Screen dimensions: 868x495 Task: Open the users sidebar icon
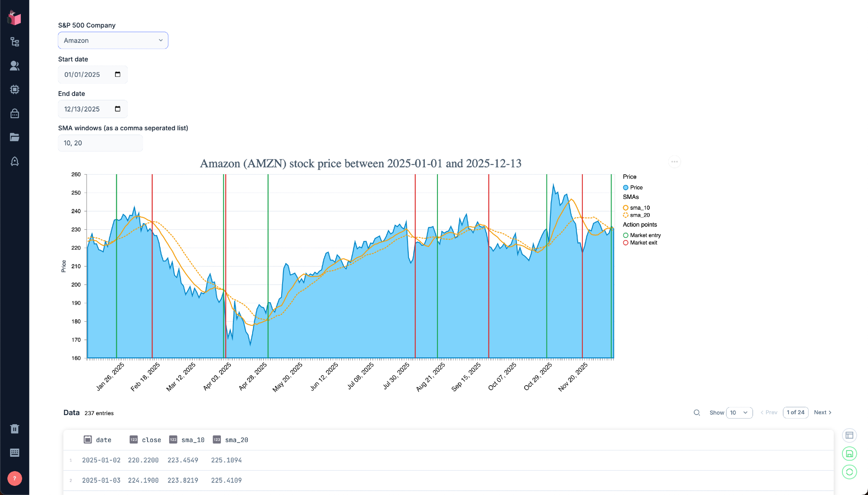15,66
